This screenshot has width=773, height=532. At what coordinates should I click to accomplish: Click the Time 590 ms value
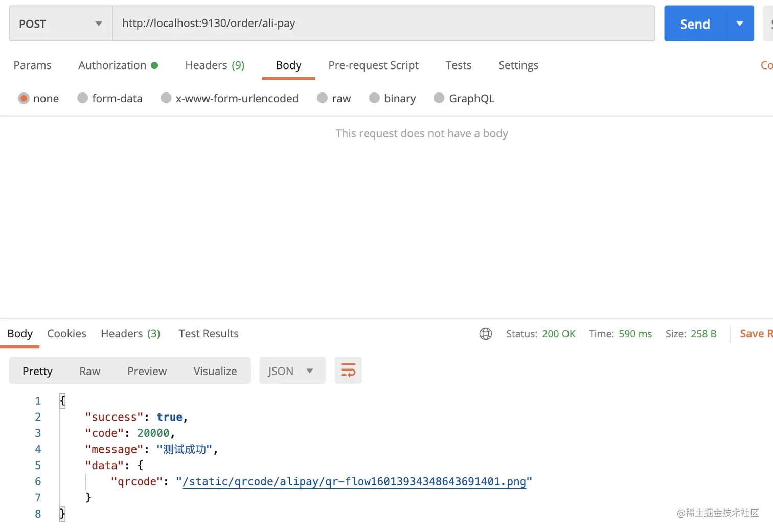click(635, 334)
